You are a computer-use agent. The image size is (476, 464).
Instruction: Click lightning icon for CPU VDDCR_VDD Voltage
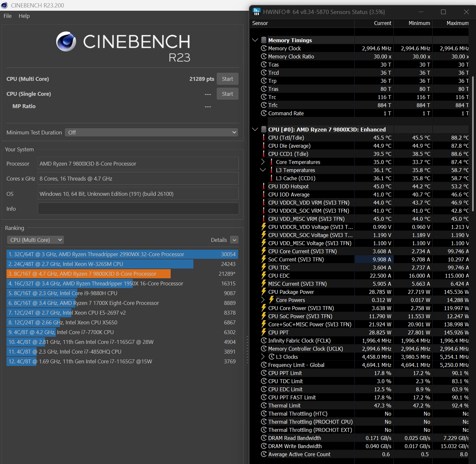click(x=263, y=227)
